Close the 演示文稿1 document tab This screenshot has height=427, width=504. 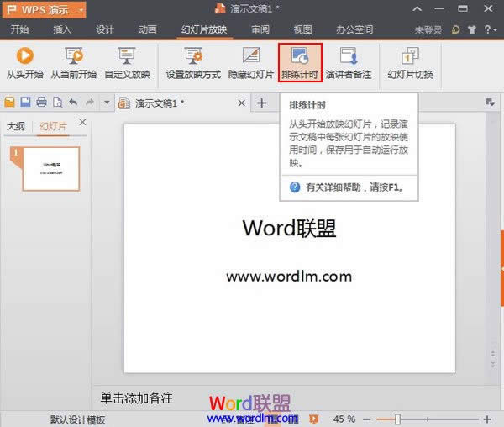(241, 103)
